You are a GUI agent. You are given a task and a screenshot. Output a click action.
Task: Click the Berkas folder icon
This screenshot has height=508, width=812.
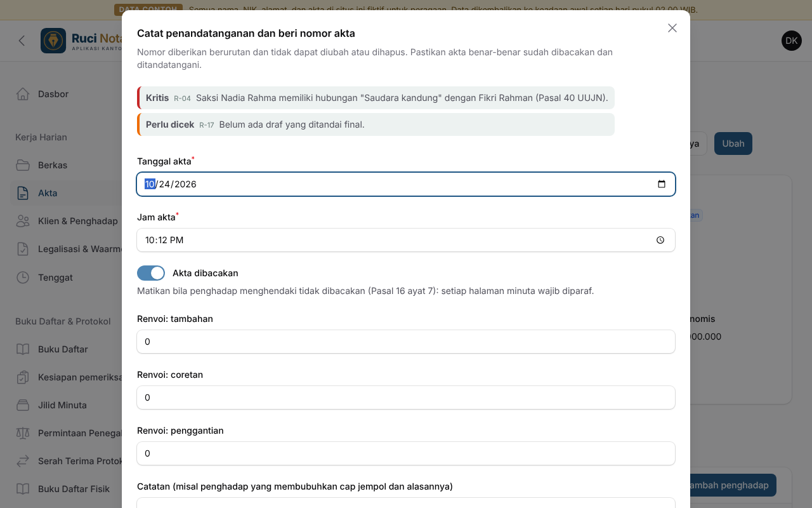pos(23,165)
